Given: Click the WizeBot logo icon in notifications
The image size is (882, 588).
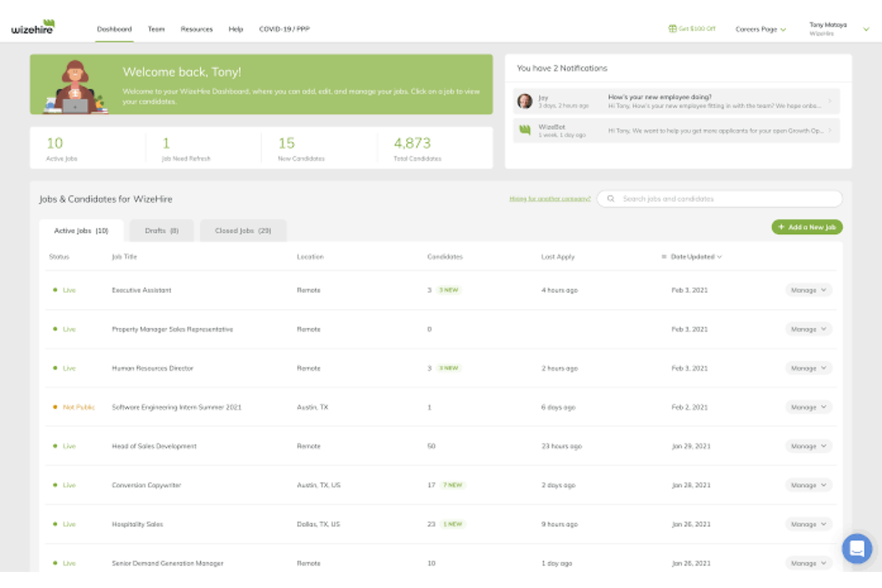Looking at the screenshot, I should pyautogui.click(x=525, y=130).
